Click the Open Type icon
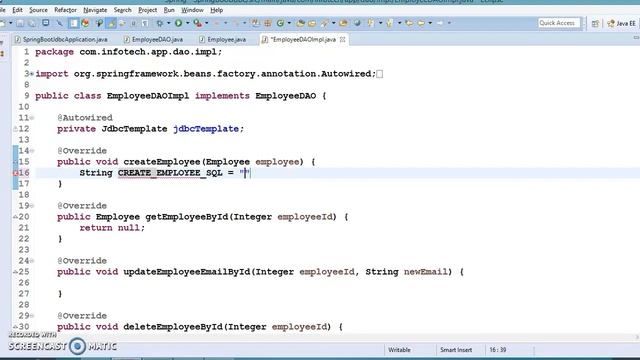 (300, 23)
